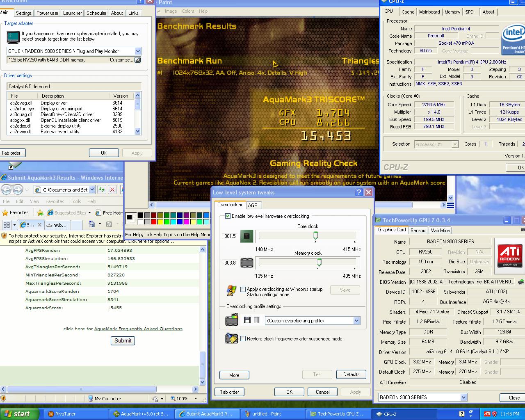Click IE back navigation arrow
Image resolution: width=525 pixels, height=420 pixels.
coord(6,189)
